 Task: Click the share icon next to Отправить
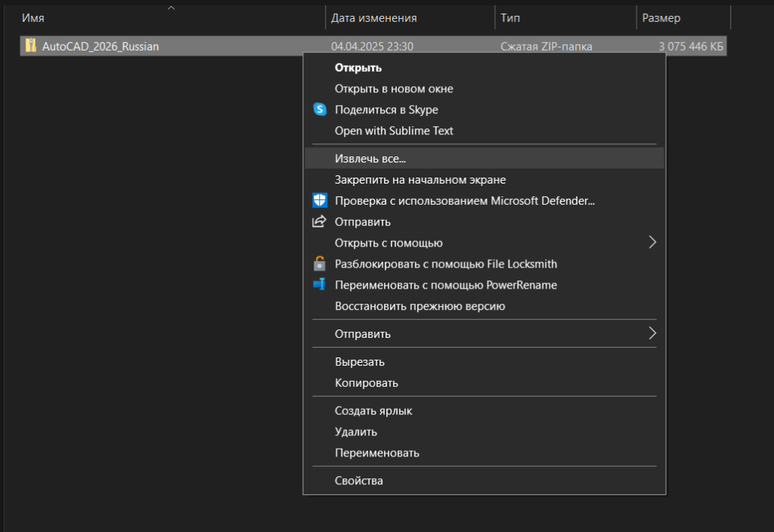tap(319, 221)
